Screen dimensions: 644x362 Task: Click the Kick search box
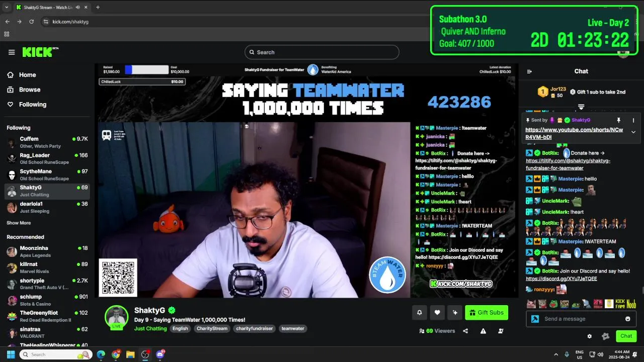[322, 52]
